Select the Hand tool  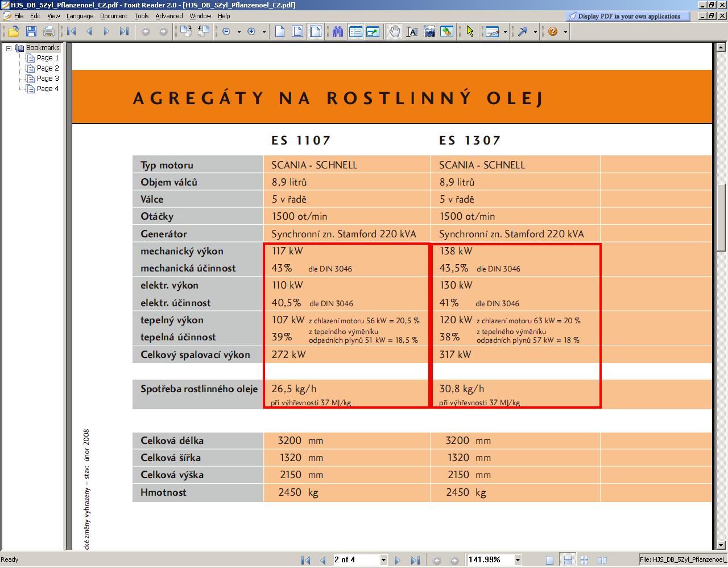(394, 32)
